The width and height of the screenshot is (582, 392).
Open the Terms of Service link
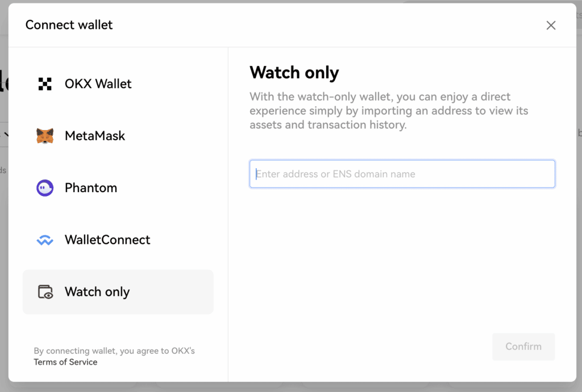pos(65,362)
